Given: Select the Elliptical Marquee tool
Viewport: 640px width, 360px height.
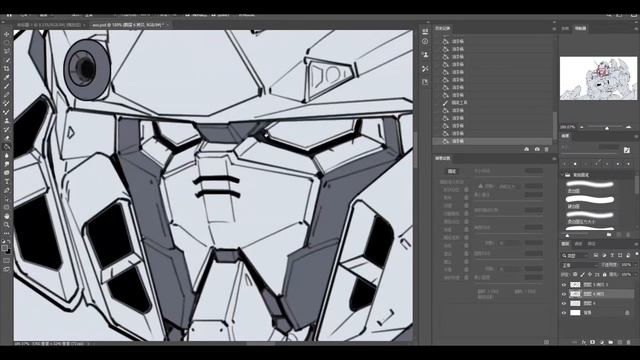Looking at the screenshot, I should click(x=7, y=43).
